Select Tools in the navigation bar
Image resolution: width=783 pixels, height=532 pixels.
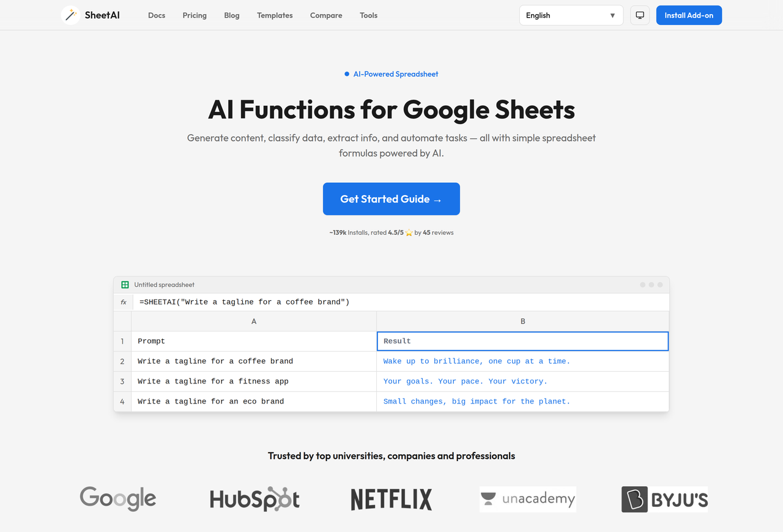click(x=369, y=15)
